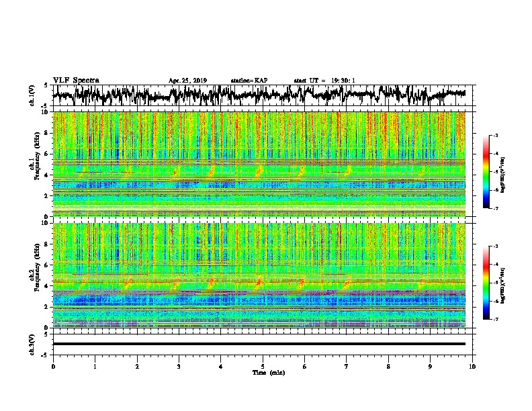Viewport: 532px width, 411px height.
Task: Click the ch.2 'Frequency (kHz)' axis label
Action: click(37, 267)
